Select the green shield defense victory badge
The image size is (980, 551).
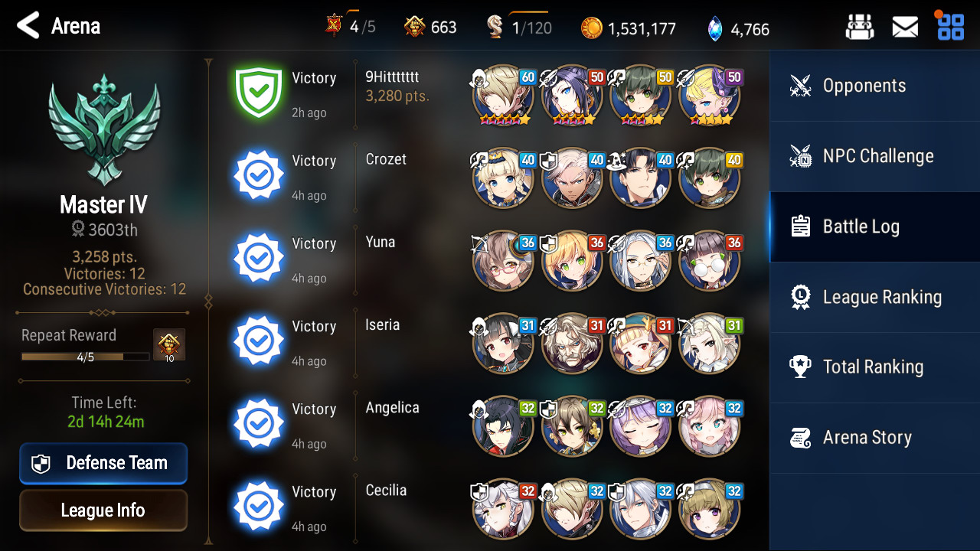(x=259, y=93)
